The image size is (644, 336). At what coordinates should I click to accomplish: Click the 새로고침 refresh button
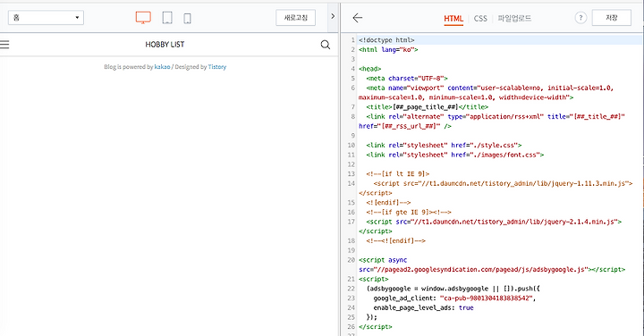[x=296, y=18]
